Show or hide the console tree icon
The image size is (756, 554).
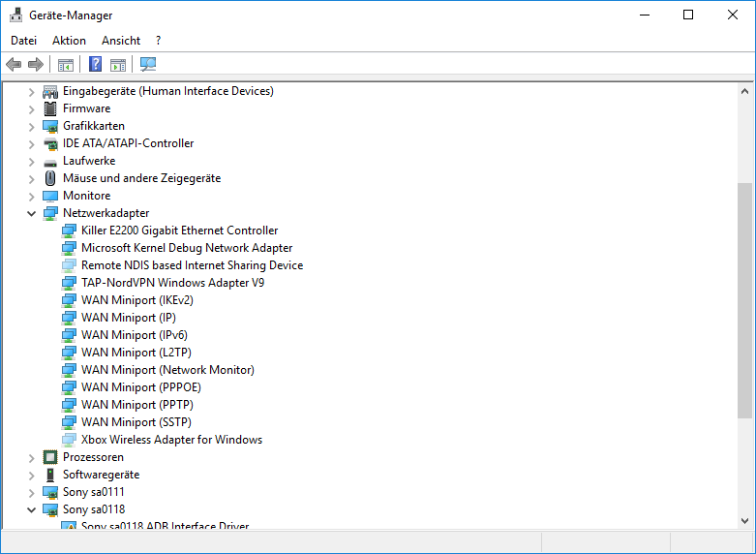point(66,64)
